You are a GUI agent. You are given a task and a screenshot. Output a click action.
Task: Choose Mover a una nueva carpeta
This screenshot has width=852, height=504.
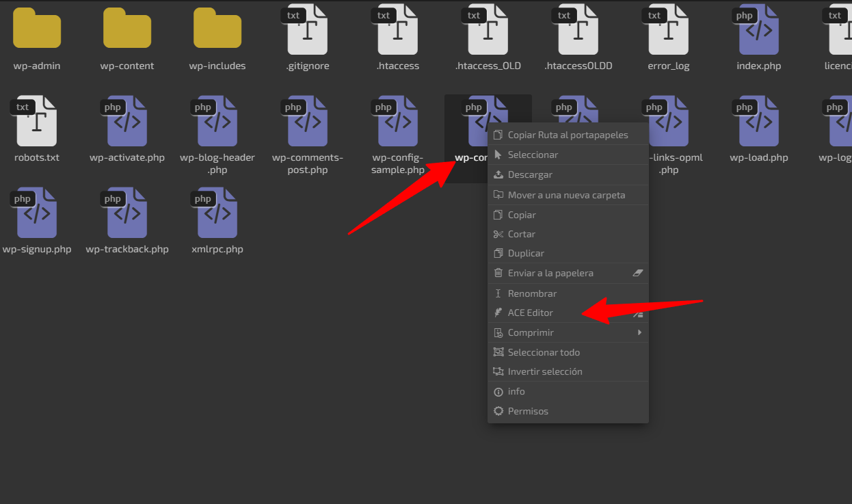[568, 195]
